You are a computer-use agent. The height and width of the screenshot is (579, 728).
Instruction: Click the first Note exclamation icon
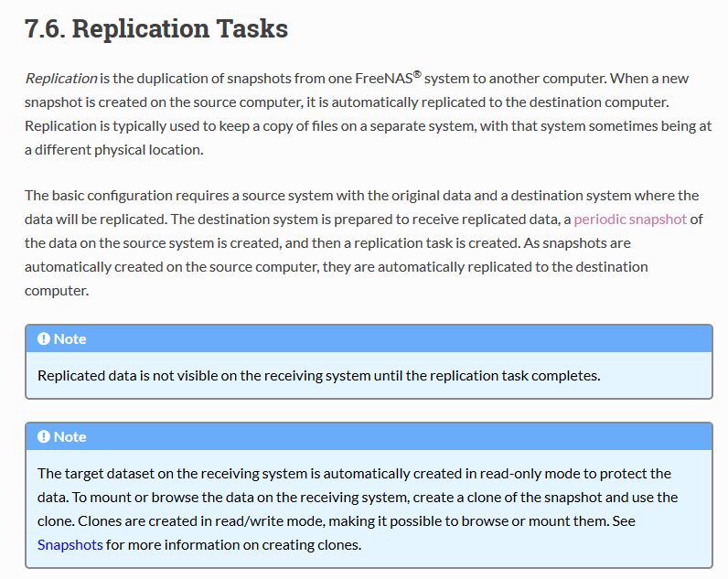(x=44, y=339)
